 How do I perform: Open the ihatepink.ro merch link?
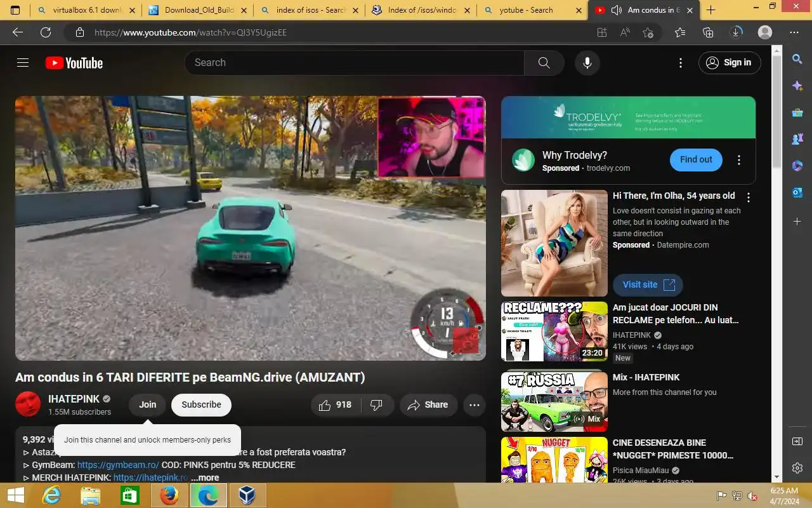151,478
